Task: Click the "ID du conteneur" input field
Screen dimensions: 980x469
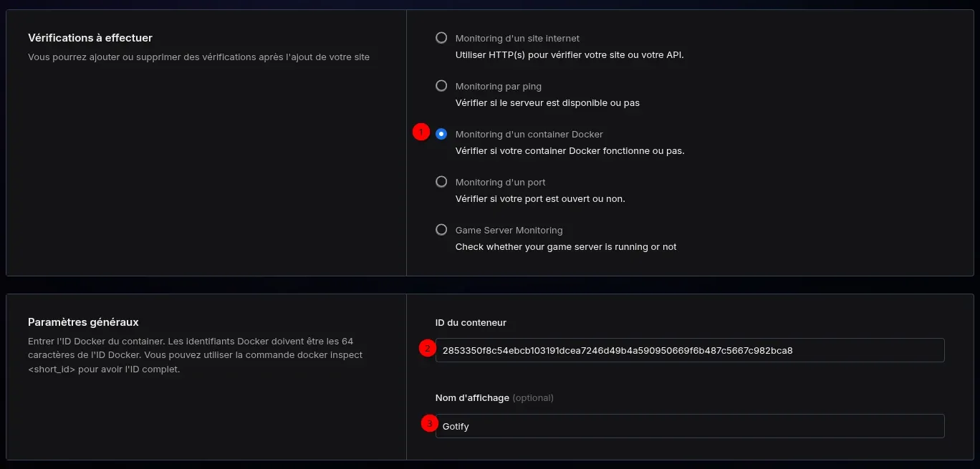Action: 689,351
